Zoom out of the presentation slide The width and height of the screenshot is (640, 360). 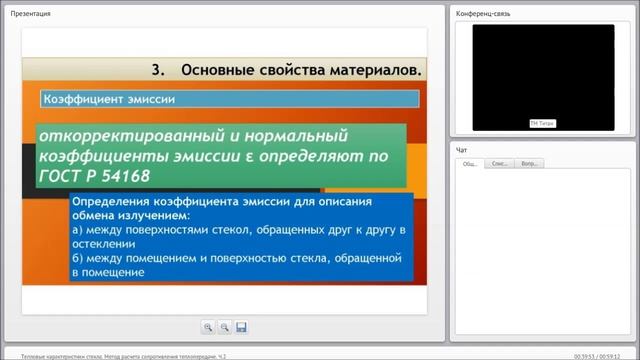tap(224, 327)
